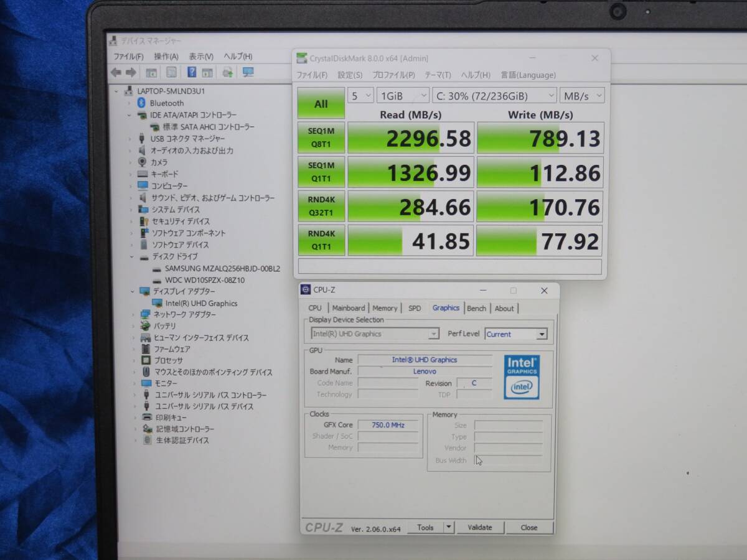The height and width of the screenshot is (560, 747).
Task: Click the battery (バッテリ) device icon
Action: [x=144, y=325]
